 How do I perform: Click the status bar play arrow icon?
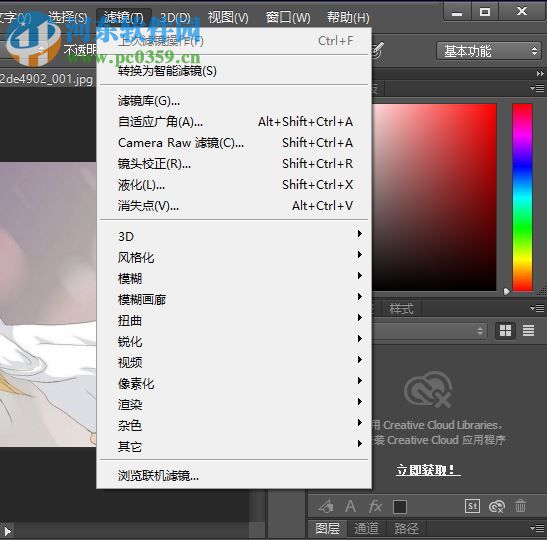point(8,531)
